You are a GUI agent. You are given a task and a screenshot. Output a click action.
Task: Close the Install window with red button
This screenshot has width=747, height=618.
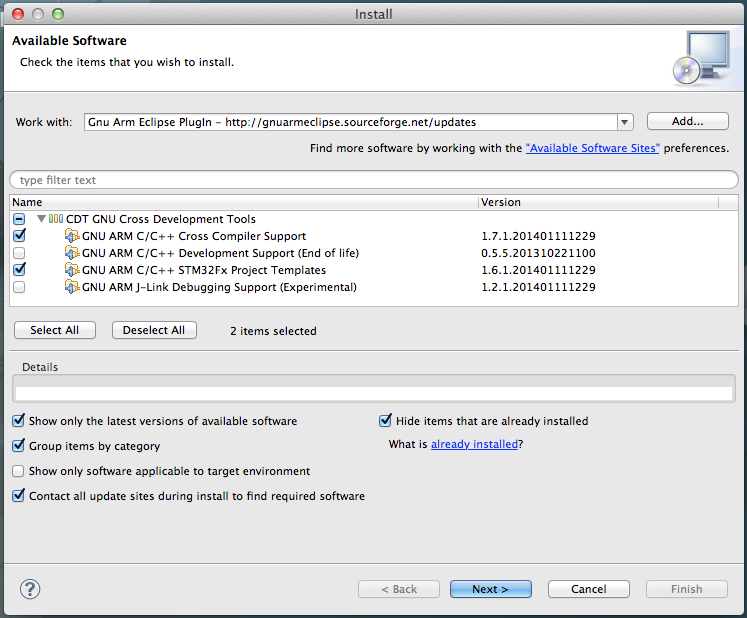coord(18,14)
